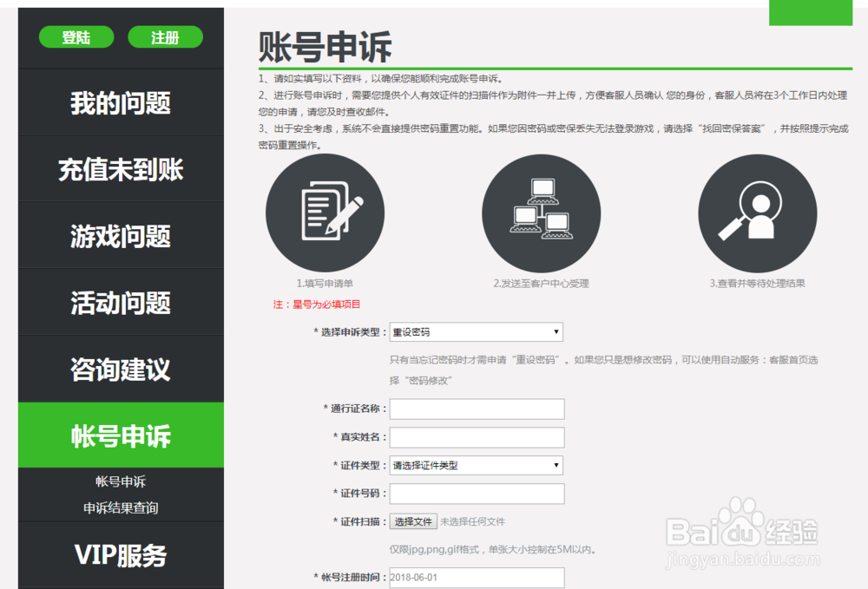Click the 通行证名称 input box
This screenshot has height=589, width=868.
(x=476, y=409)
